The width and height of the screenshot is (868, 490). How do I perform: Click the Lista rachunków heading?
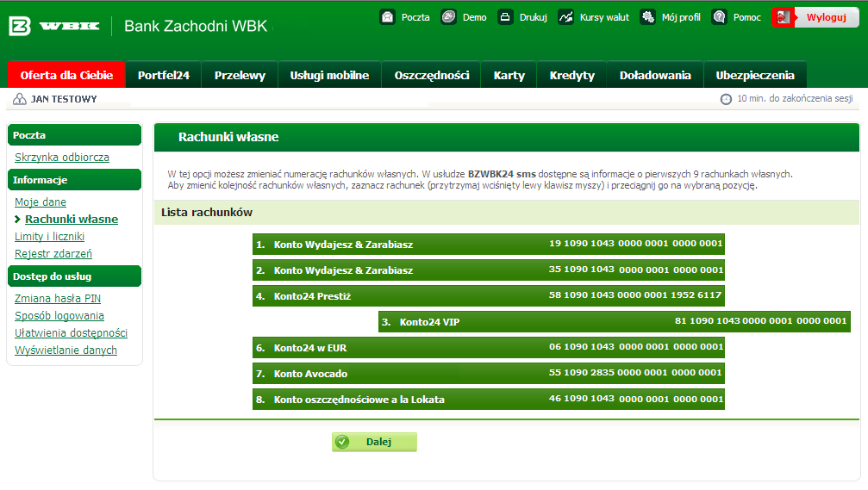207,213
